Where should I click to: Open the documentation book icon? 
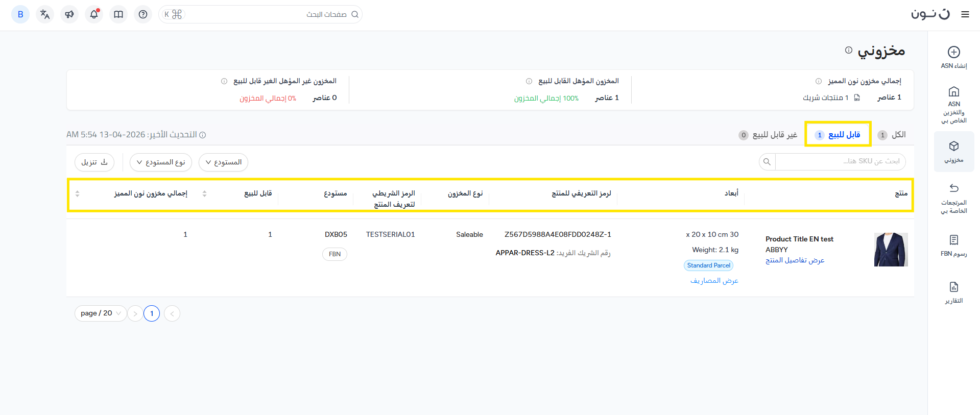tap(118, 14)
